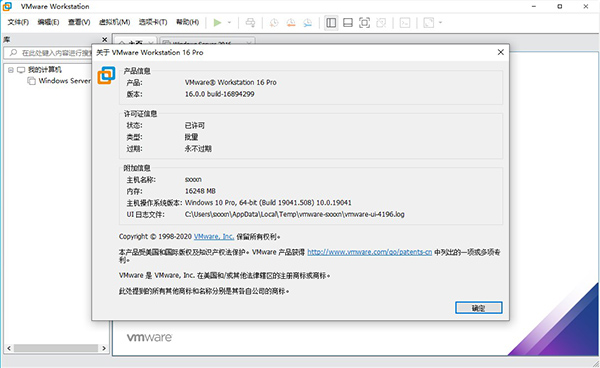Click the UI log file path text
The height and width of the screenshot is (368, 600).
point(295,214)
